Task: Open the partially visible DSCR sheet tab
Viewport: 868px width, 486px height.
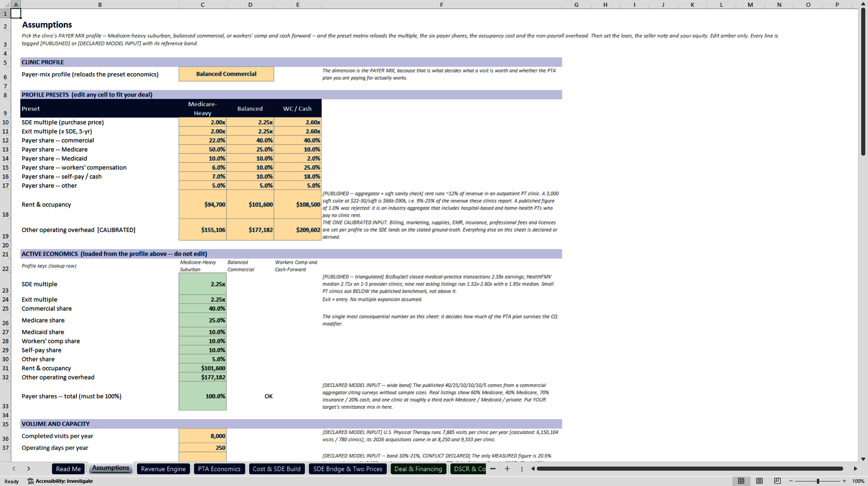Action: coord(469,469)
